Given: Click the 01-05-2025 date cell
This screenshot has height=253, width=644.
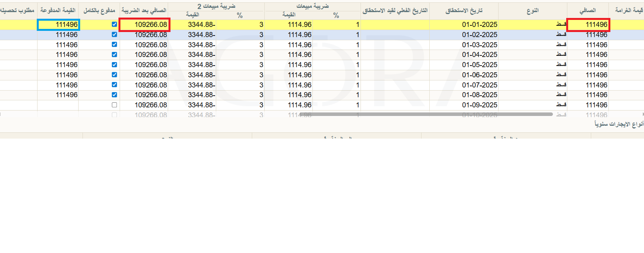Looking at the screenshot, I should click(464, 65).
